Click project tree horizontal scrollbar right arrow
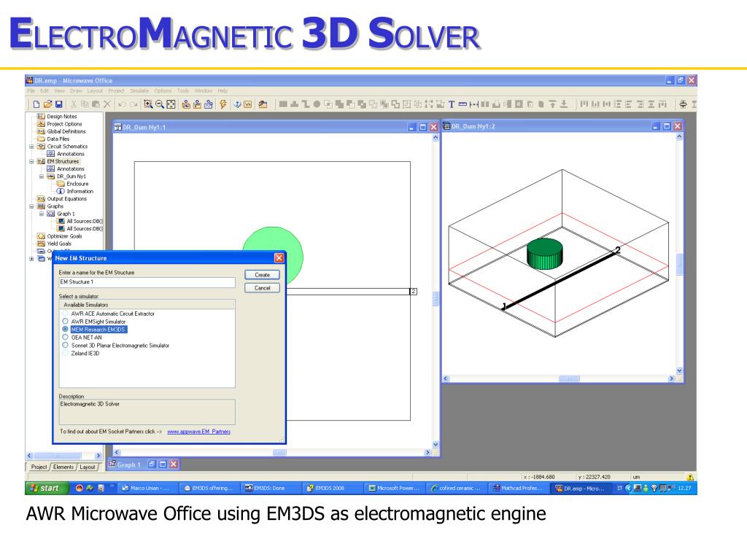The width and height of the screenshot is (747, 560). pyautogui.click(x=98, y=456)
